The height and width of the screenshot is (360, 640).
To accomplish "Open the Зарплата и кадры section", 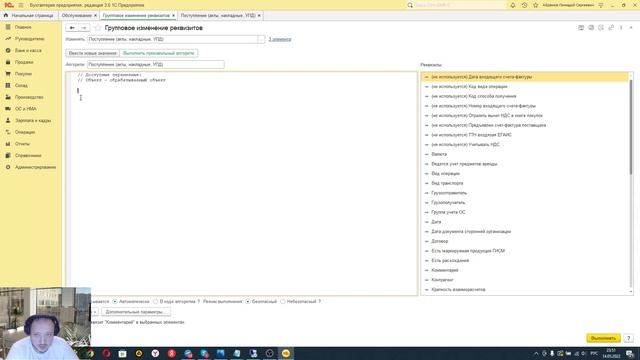I will click(33, 120).
